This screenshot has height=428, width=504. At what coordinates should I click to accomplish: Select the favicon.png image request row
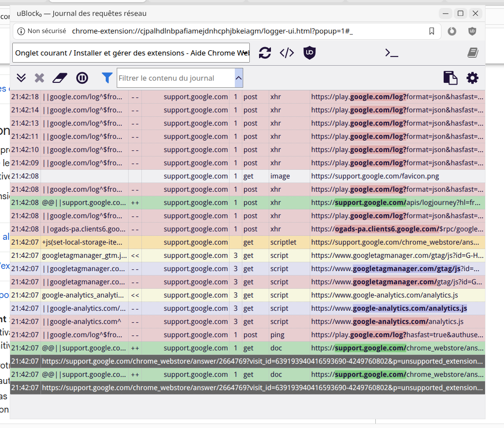pos(248,176)
